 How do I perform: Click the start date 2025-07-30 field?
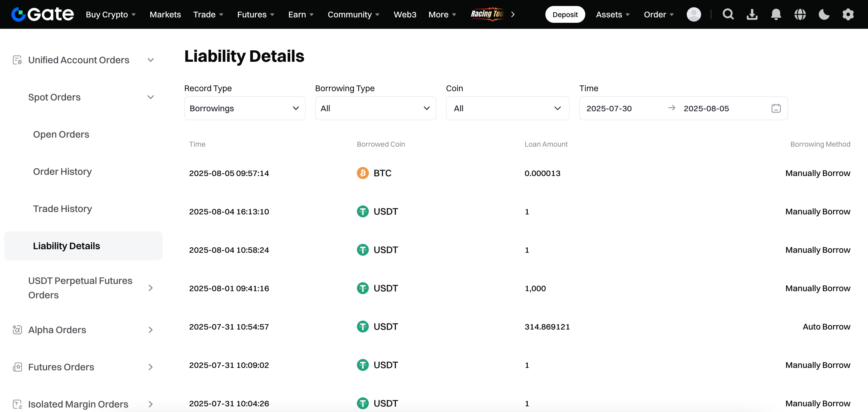(x=609, y=108)
